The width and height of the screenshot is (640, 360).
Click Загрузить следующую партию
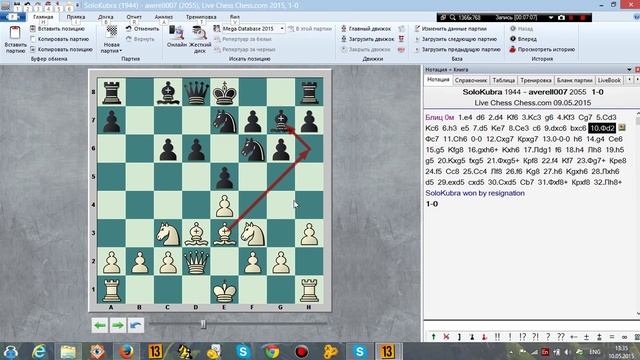[x=456, y=39]
